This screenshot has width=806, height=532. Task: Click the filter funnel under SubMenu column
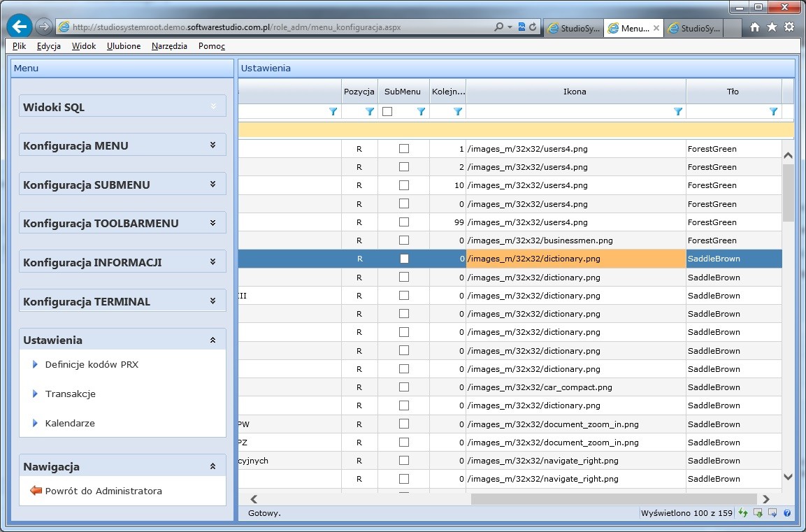421,112
